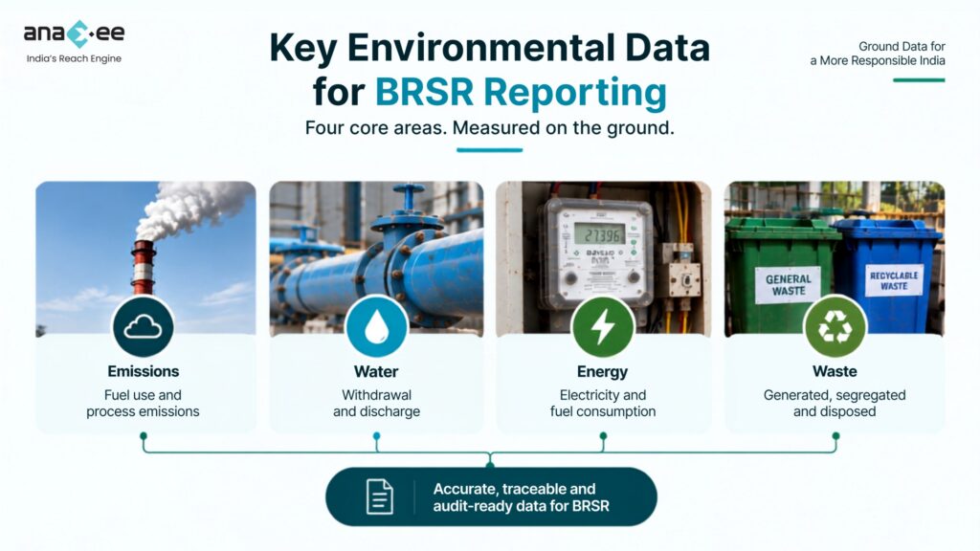Screen dimensions: 980x551
Task: Select the electricity meter photo
Action: (604, 257)
